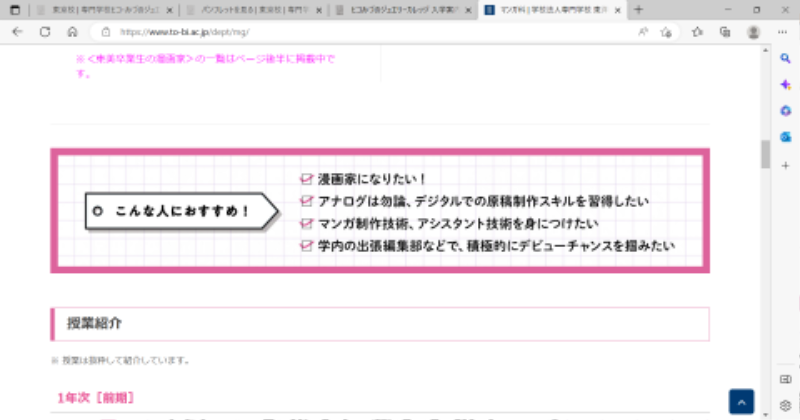Viewport: 800px width, 420px height.
Task: Open a new browser tab
Action: (638, 9)
